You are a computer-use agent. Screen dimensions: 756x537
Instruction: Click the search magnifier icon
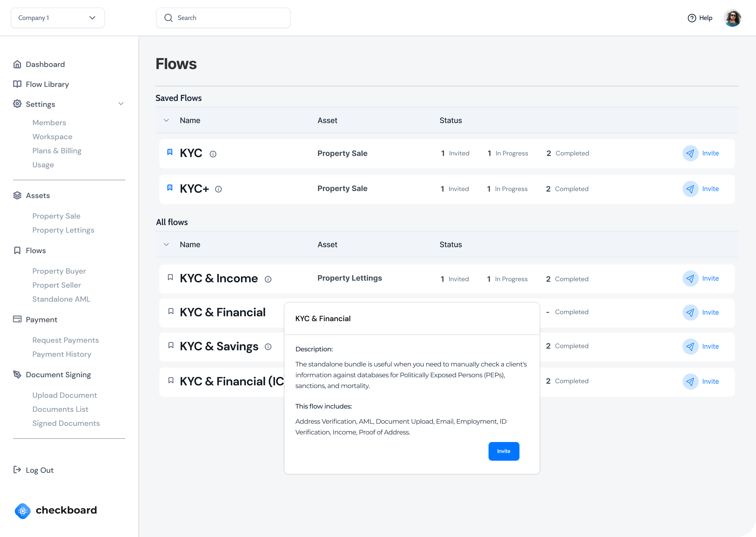point(168,18)
